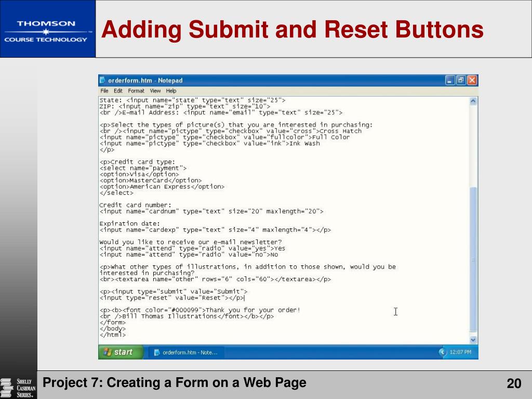Click the checkbox value="ink" line

(x=209, y=143)
